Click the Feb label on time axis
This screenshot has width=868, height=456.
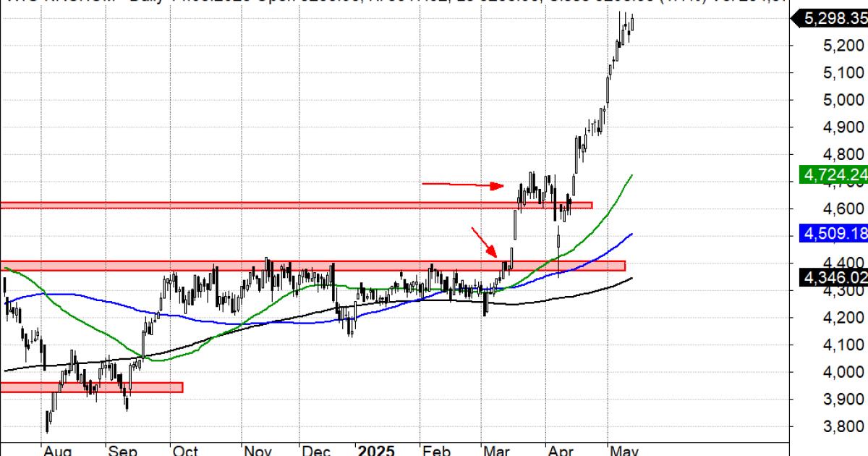click(x=437, y=450)
